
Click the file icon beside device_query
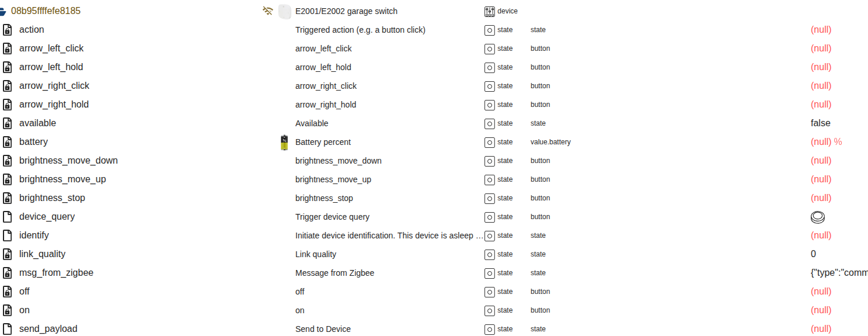coord(8,217)
